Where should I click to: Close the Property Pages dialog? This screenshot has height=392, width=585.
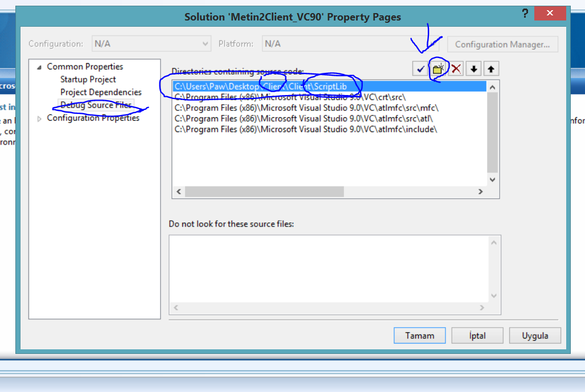[550, 13]
